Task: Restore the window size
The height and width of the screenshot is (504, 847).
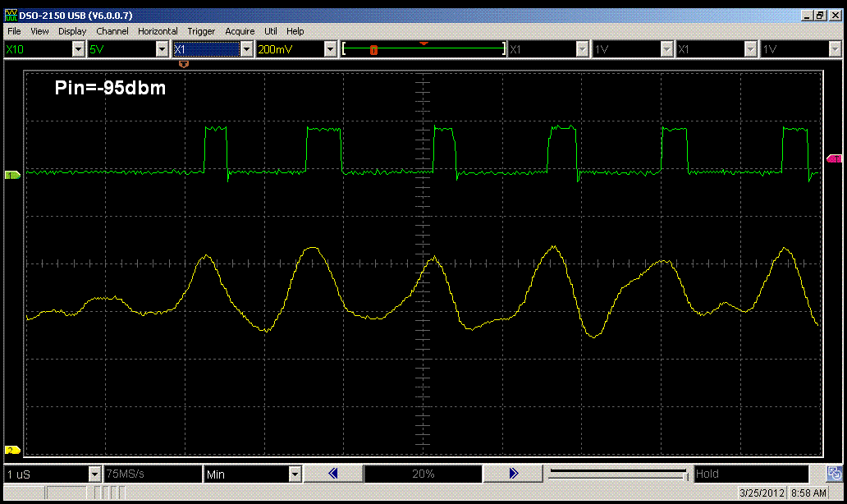Action: [x=821, y=16]
